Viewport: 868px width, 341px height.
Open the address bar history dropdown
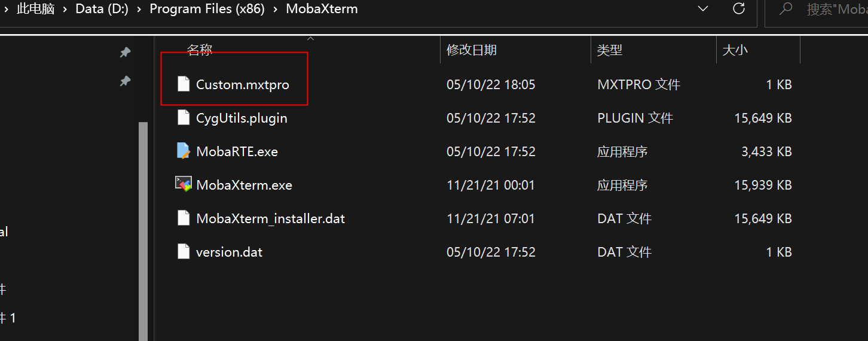[703, 9]
